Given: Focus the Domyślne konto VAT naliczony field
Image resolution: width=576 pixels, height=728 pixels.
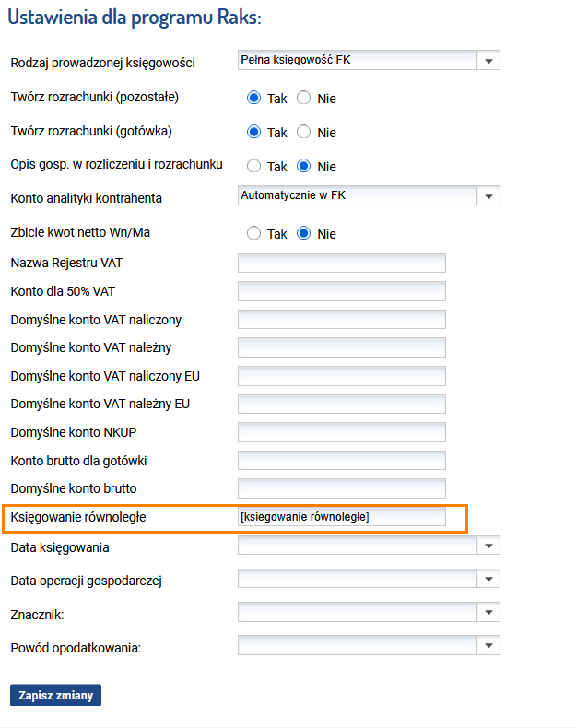Looking at the screenshot, I should 342,320.
